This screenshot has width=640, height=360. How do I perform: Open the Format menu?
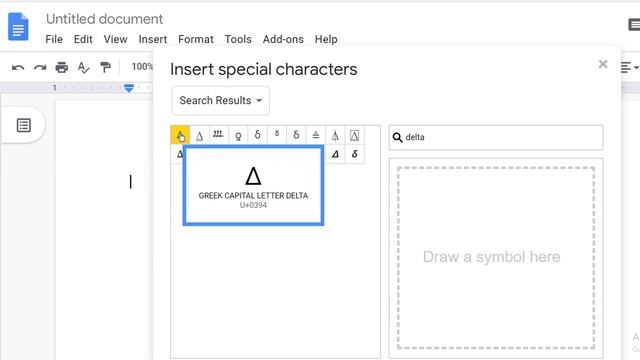196,39
